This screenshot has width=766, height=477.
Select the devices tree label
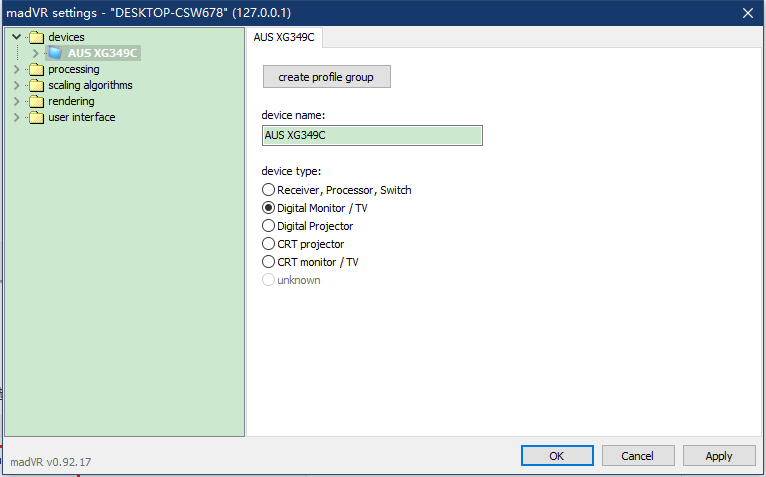tap(66, 37)
